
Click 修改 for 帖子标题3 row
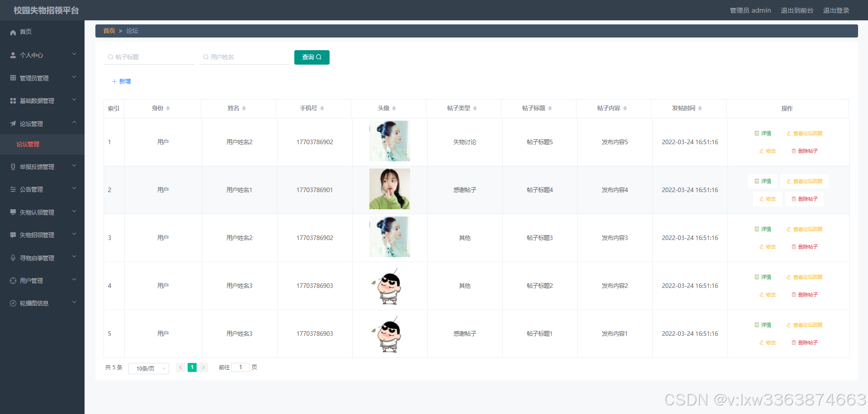[x=768, y=247]
